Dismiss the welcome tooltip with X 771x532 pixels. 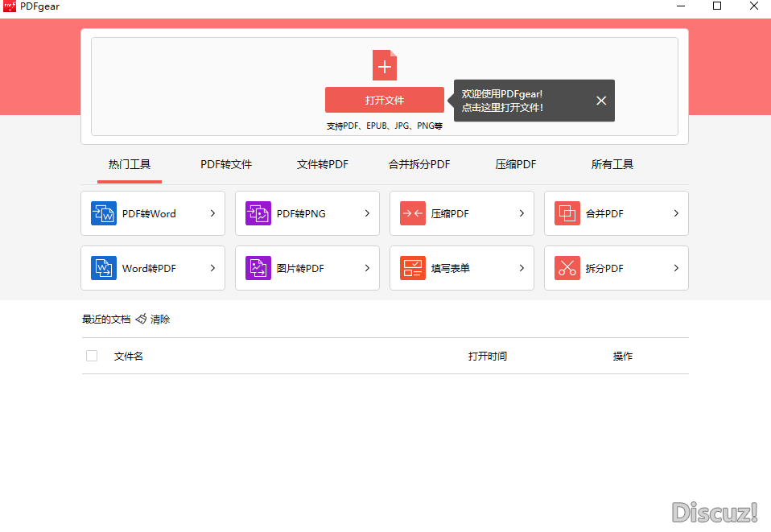pyautogui.click(x=601, y=101)
